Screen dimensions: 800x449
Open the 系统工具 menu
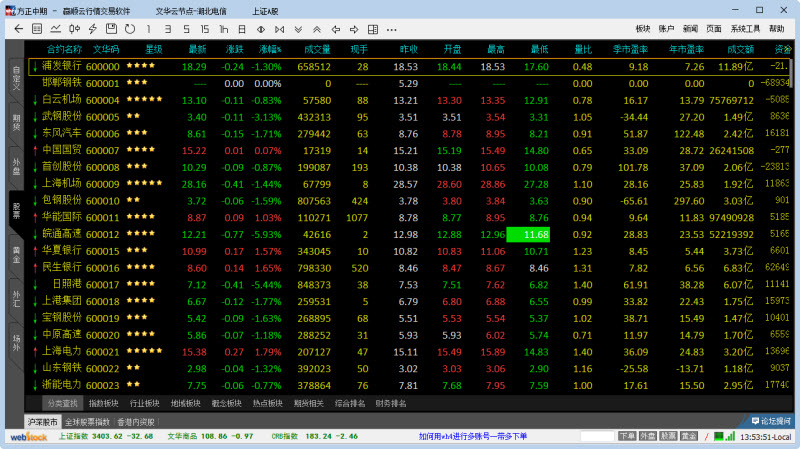coord(745,29)
